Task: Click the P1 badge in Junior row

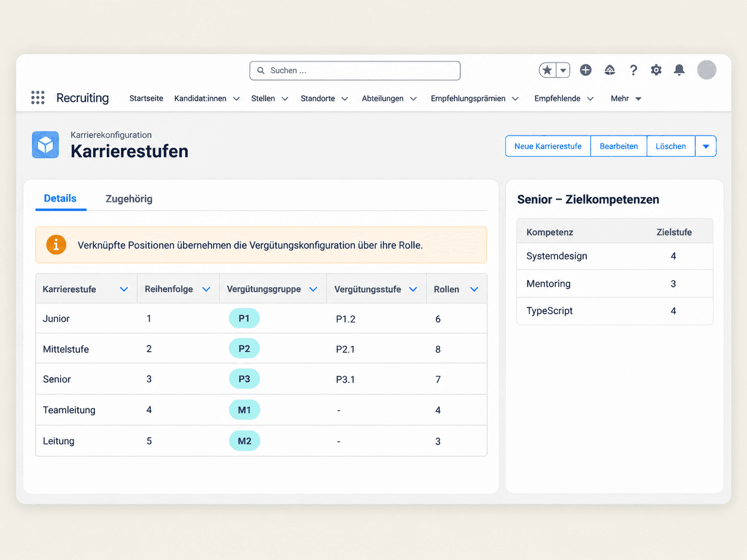Action: click(x=244, y=318)
